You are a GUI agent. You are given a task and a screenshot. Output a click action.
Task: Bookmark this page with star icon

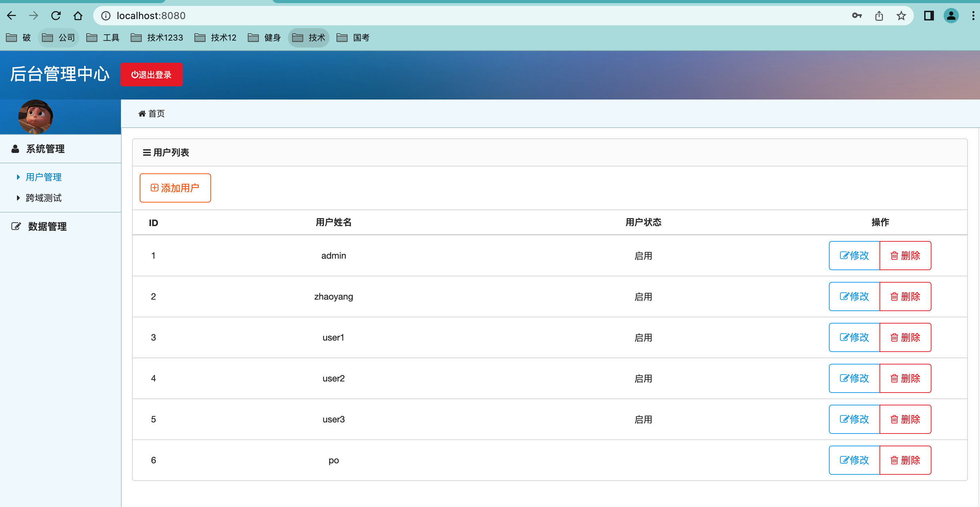click(901, 16)
